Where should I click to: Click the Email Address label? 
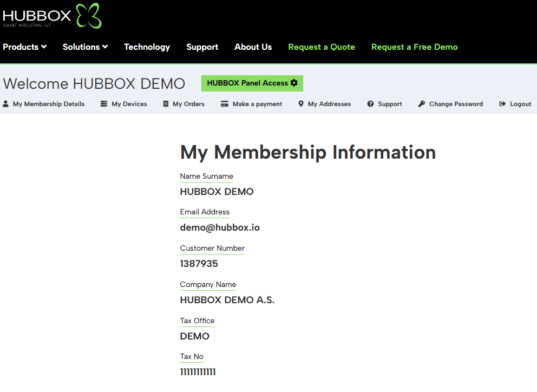pyautogui.click(x=205, y=212)
